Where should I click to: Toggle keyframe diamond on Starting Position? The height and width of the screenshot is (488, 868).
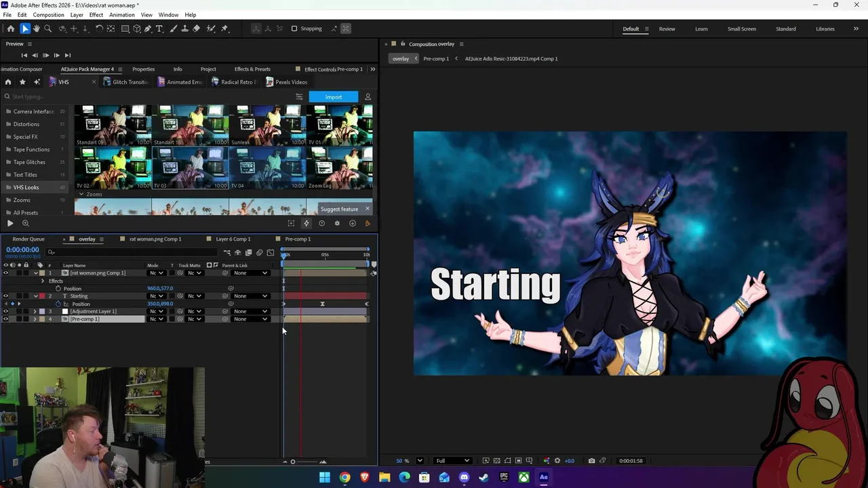click(x=12, y=304)
